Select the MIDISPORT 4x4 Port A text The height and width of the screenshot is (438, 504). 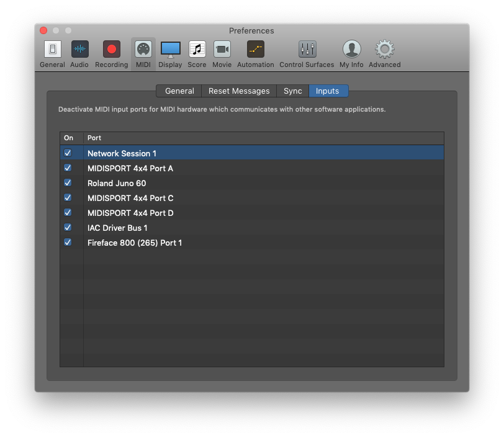(x=130, y=168)
